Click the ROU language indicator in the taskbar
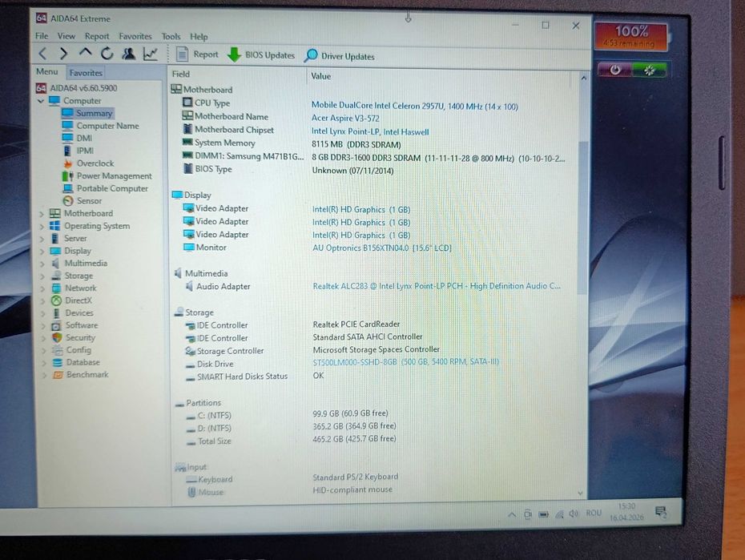 pos(594,513)
